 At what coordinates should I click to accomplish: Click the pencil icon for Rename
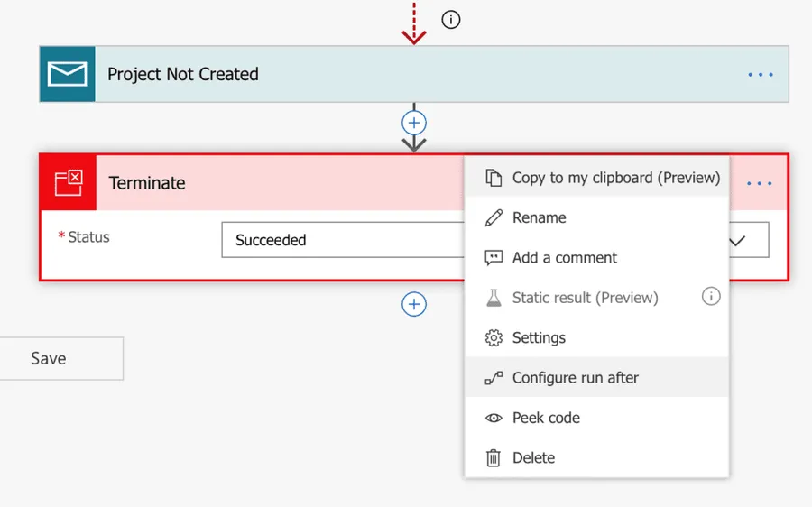tap(494, 217)
